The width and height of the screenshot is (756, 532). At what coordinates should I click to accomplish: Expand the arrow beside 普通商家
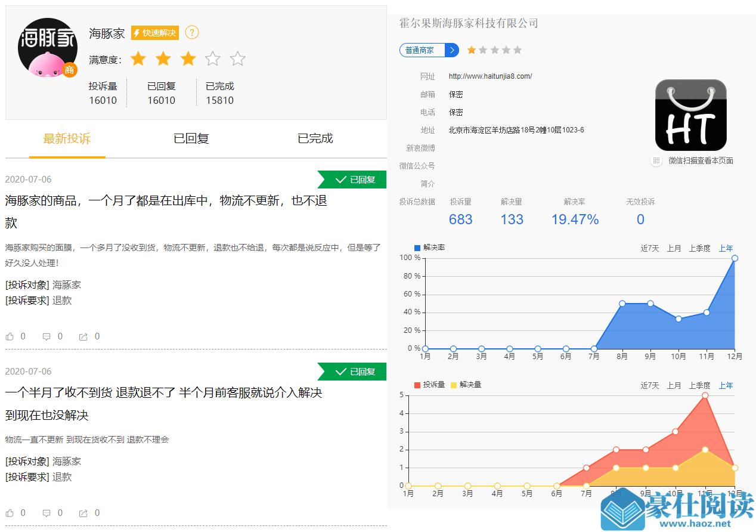[453, 50]
